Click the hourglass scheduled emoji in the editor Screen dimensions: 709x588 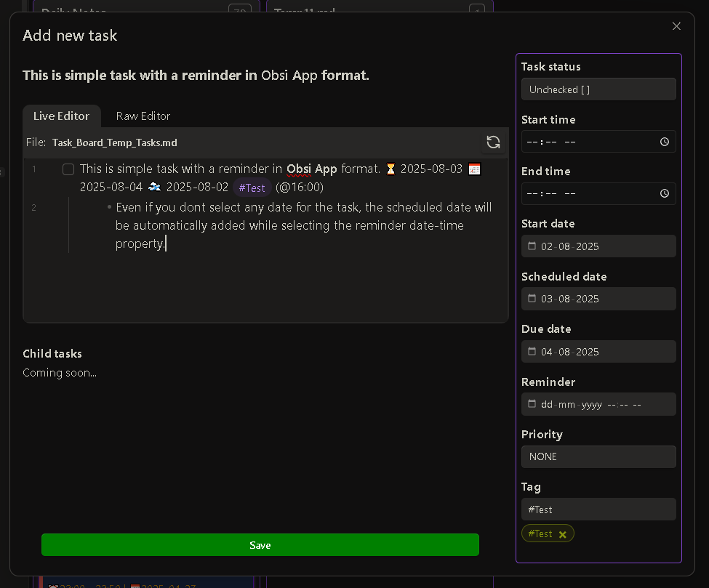(390, 169)
